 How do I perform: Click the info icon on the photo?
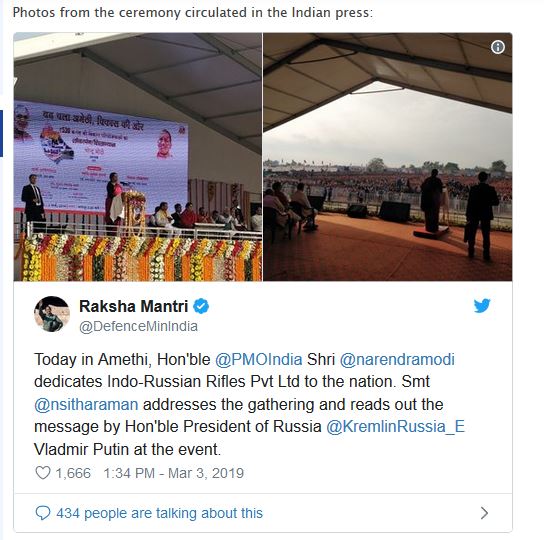click(498, 47)
